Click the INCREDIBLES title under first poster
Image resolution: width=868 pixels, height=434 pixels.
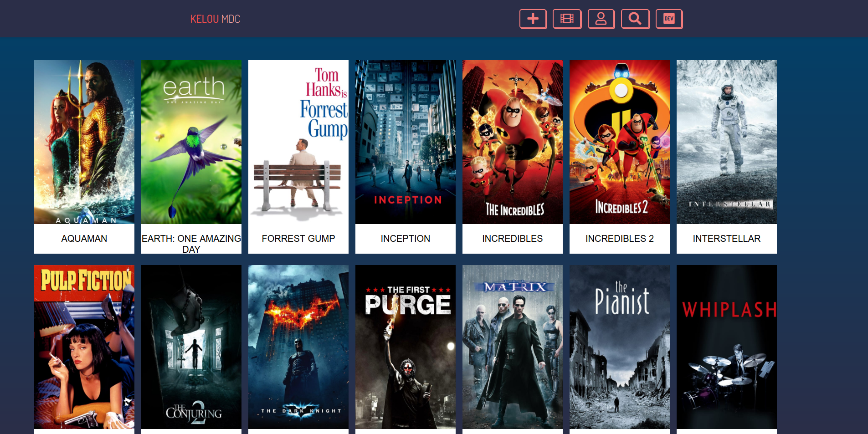[x=513, y=239]
